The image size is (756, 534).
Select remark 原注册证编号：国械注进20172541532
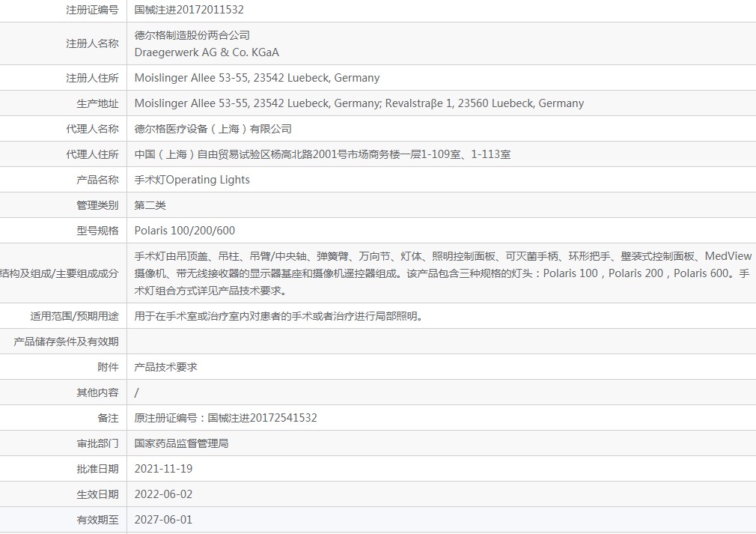click(225, 418)
